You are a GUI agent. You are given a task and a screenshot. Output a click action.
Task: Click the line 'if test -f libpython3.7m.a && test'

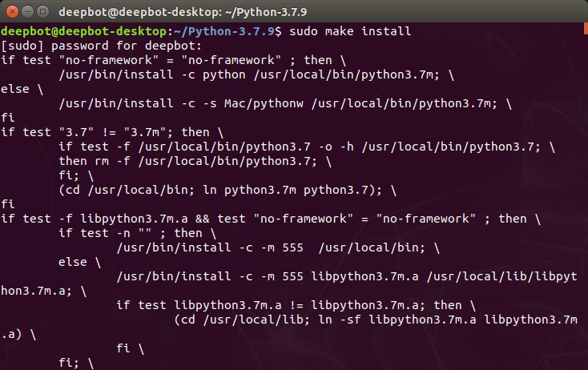click(x=271, y=219)
